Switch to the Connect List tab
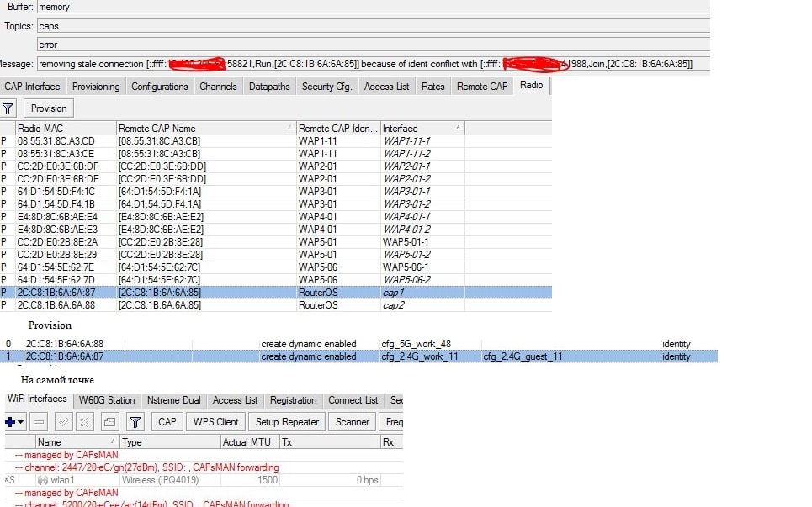812x507 pixels. (353, 400)
